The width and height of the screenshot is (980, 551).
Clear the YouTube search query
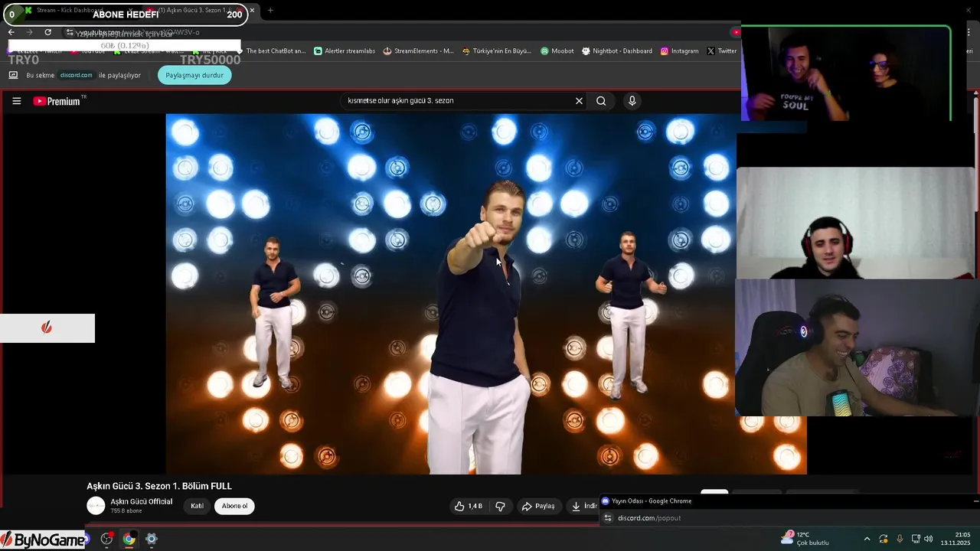(x=579, y=101)
